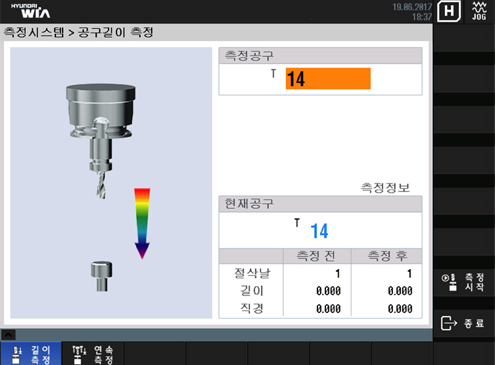Screen dimensions: 495x365
Task: Click the orange measuring tool number field
Action: point(328,79)
